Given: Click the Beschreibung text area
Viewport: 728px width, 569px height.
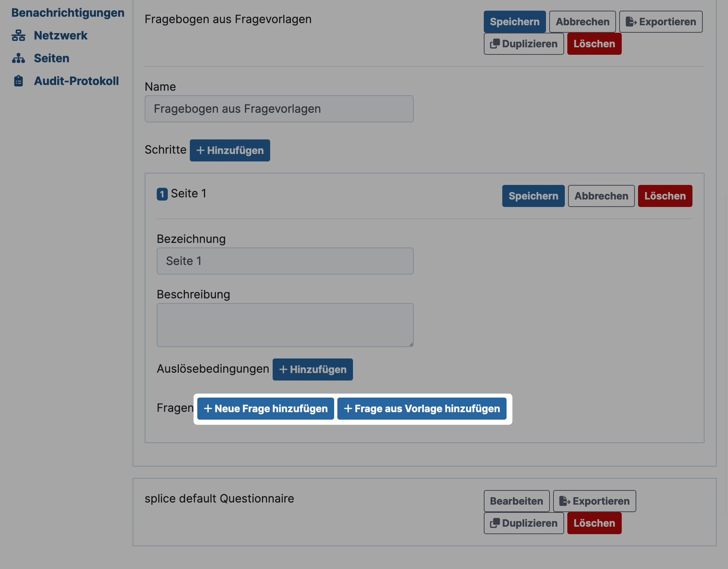Looking at the screenshot, I should [x=285, y=325].
